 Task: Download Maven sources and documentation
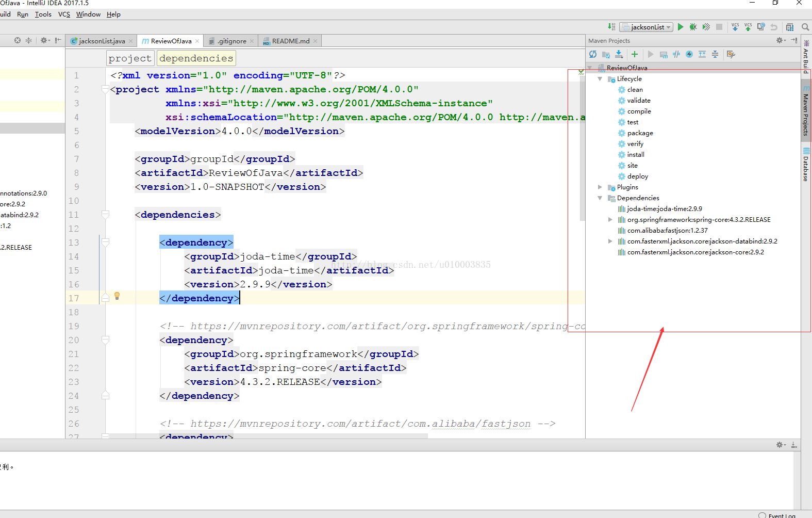click(619, 54)
